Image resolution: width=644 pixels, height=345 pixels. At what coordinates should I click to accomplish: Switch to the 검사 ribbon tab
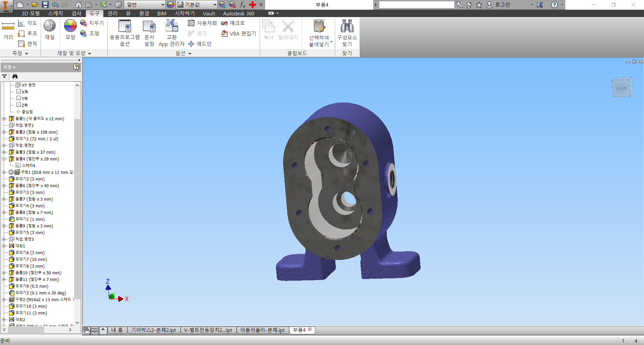coord(76,13)
